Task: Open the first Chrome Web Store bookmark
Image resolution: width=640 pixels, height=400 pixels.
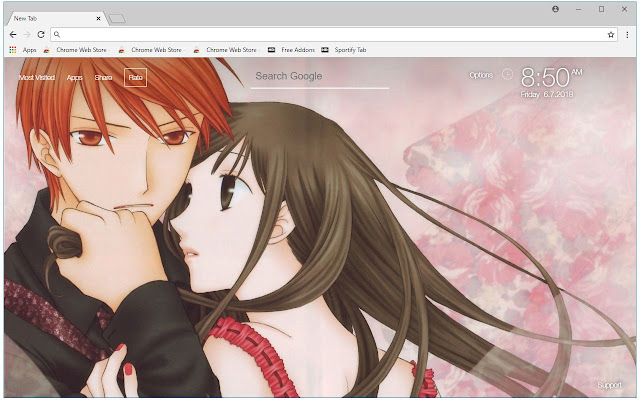Action: click(x=76, y=50)
